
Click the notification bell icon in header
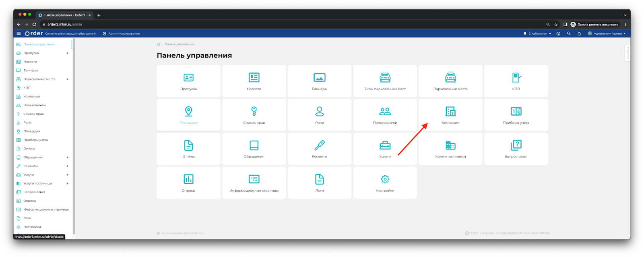point(579,33)
